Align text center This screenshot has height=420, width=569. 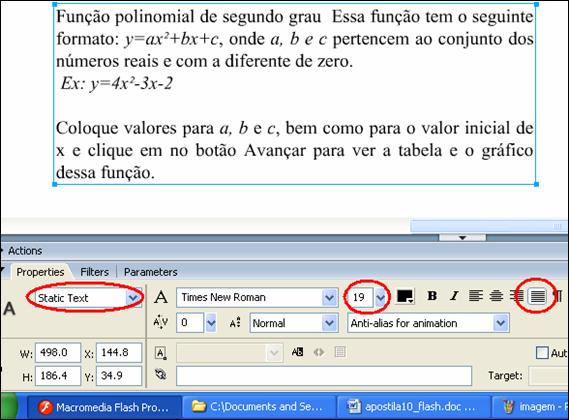point(496,296)
